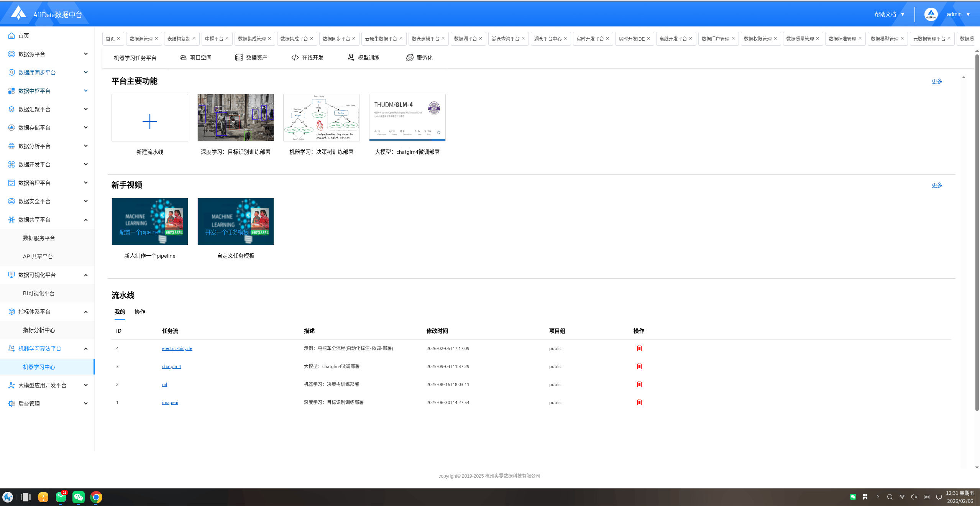Switch to the 数据湖平台 page tab

click(465, 39)
